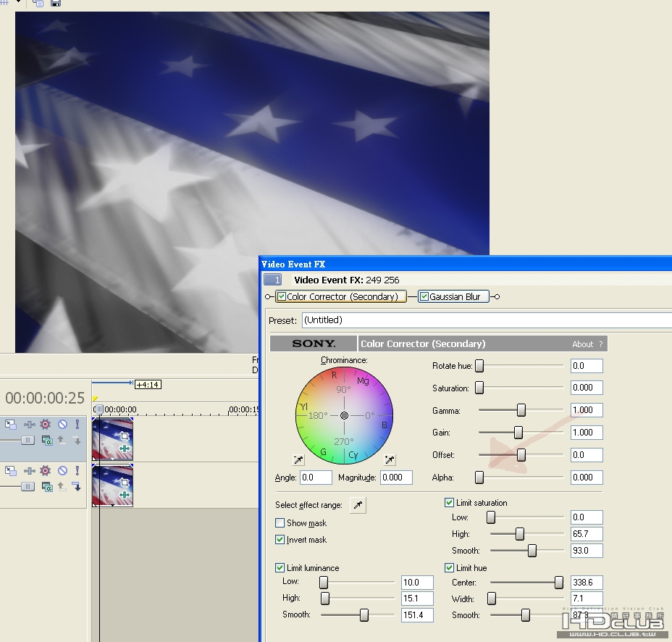Click the 00:00:00:25 timecode display
Screen dimensions: 672x642
(x=45, y=398)
